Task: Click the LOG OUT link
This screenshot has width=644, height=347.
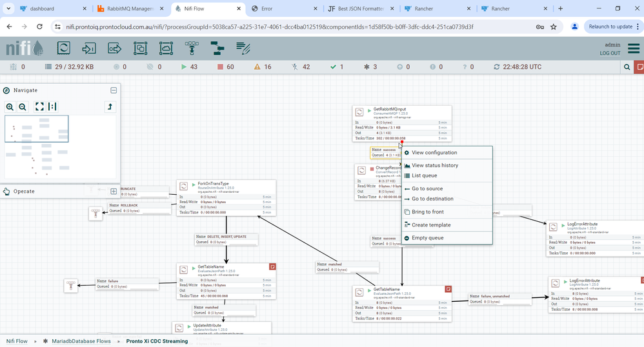Action: click(x=610, y=54)
